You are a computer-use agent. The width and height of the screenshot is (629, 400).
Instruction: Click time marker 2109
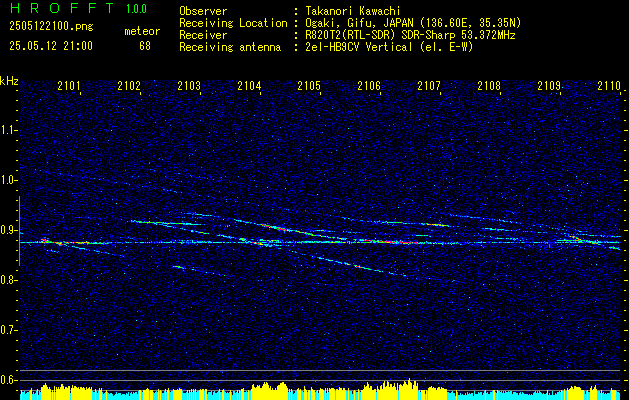[549, 86]
